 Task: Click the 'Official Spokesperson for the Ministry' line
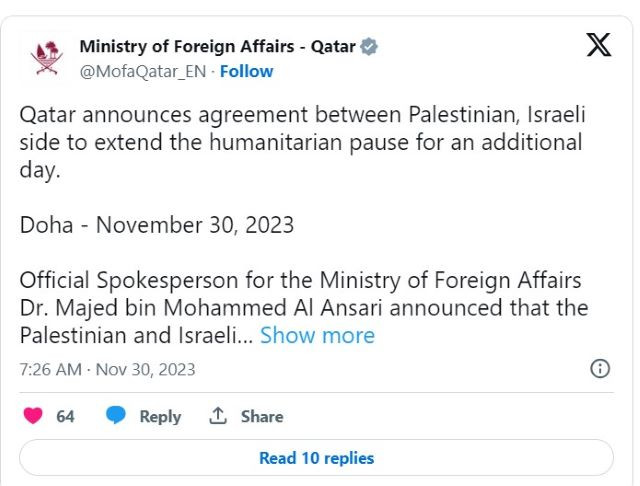tap(300, 280)
